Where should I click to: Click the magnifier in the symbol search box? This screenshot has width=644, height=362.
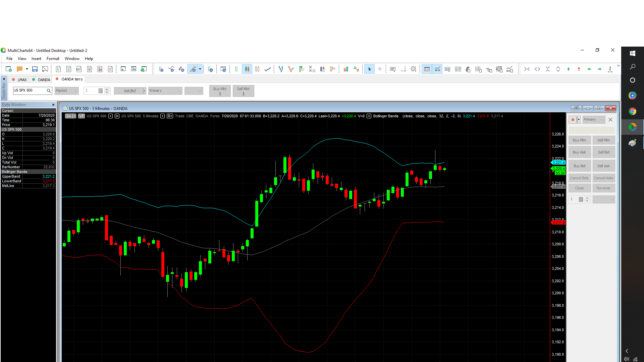[49, 90]
